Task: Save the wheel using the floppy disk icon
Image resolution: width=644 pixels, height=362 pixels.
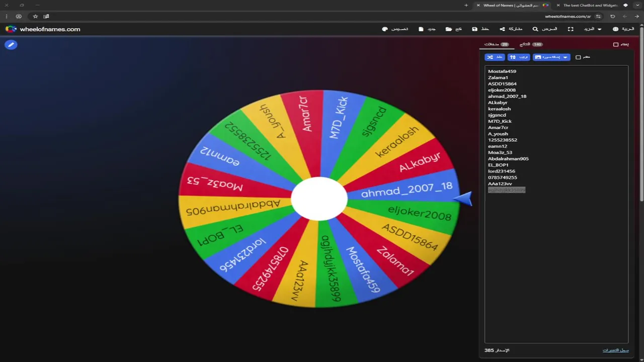Action: click(474, 29)
